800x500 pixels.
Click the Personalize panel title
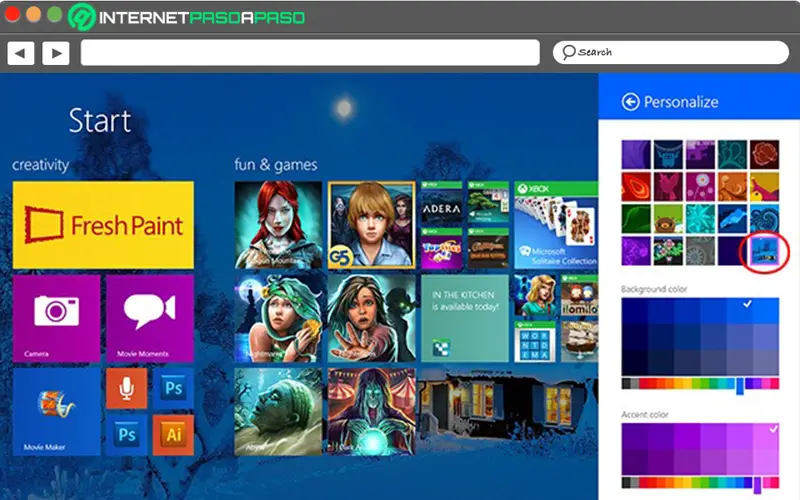point(681,102)
